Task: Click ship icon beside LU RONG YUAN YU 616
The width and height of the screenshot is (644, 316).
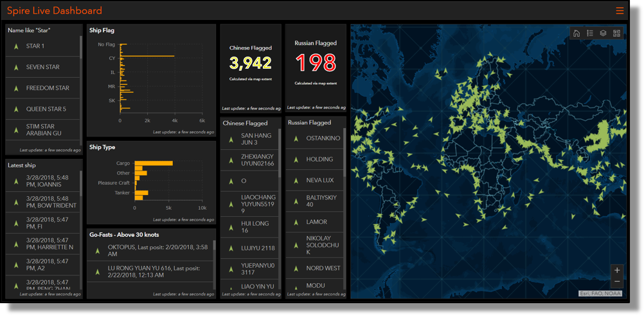Action: 97,272
